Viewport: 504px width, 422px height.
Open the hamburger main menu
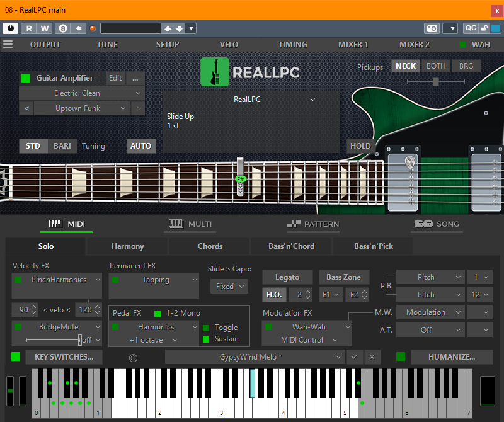pyautogui.click(x=8, y=44)
